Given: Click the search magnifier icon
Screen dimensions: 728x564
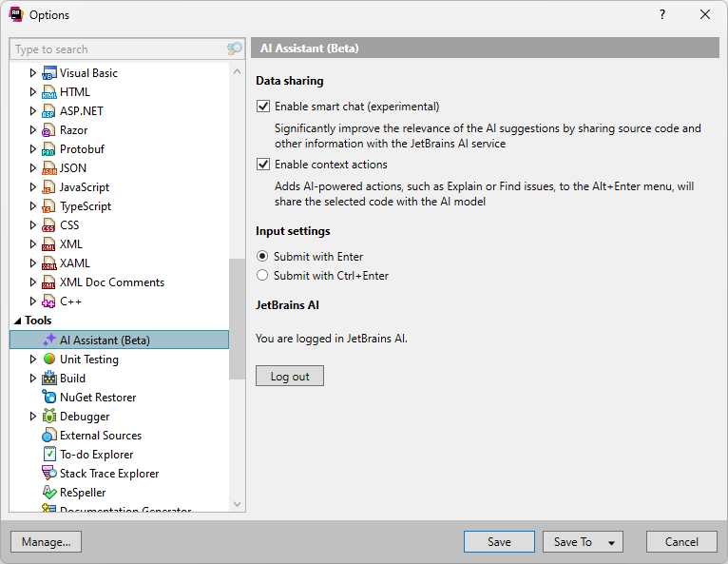Looking at the screenshot, I should coord(234,49).
